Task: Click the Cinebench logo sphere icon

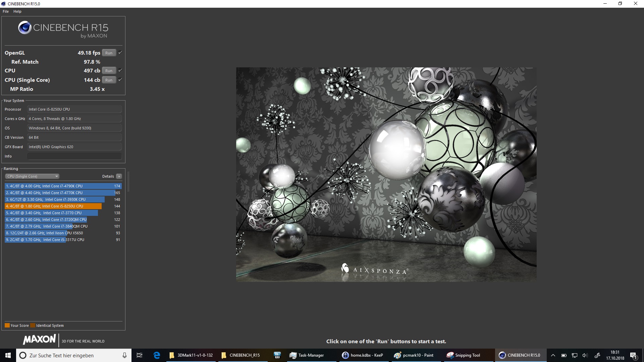Action: pyautogui.click(x=25, y=28)
